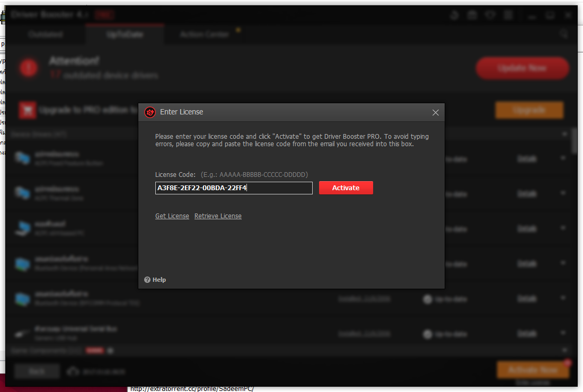
Task: Close the Enter License dialog
Action: click(x=435, y=113)
